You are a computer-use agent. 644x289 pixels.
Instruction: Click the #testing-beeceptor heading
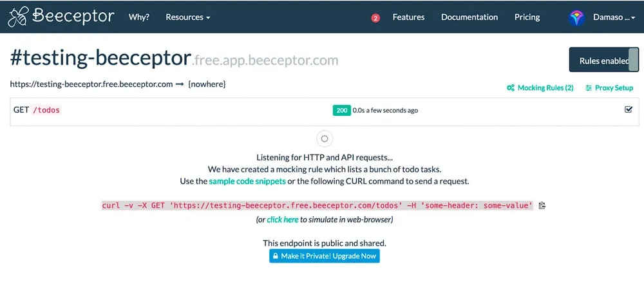click(x=100, y=59)
